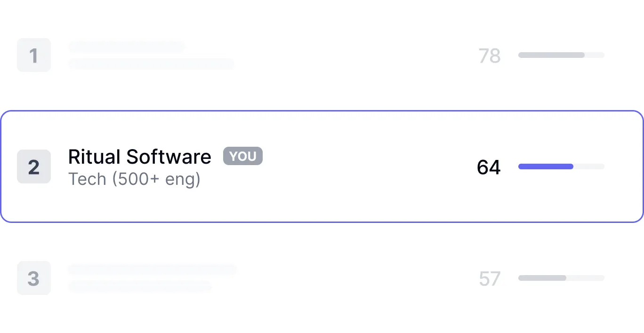Click the unfilled end of the 78 bar's track
Viewport: 644px width, 333px height.
click(595, 55)
